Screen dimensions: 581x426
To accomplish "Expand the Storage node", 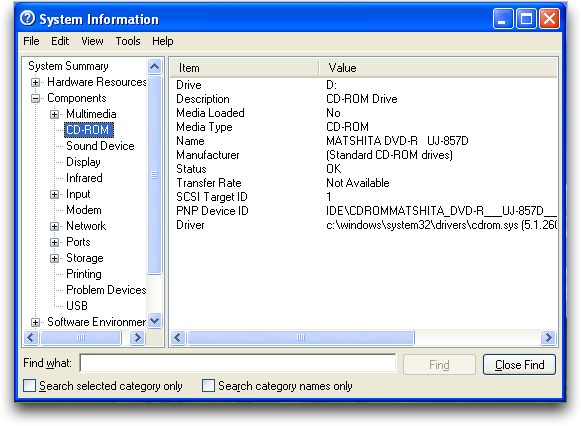I will 54,258.
